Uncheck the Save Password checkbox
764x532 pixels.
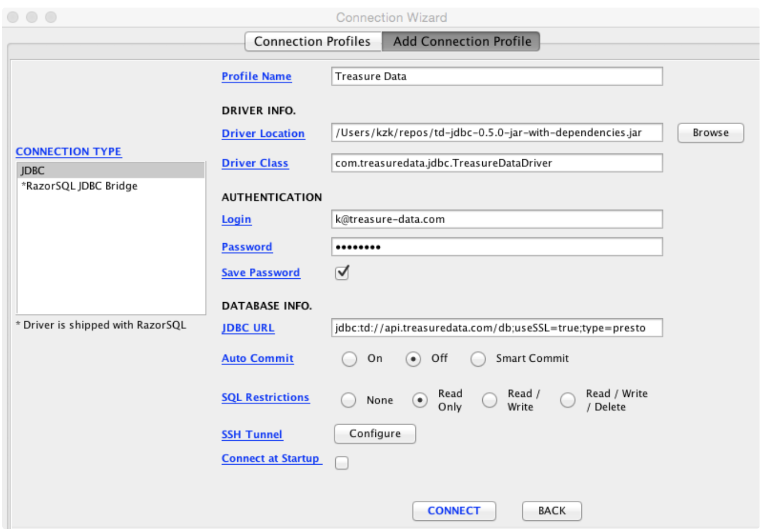pos(342,273)
